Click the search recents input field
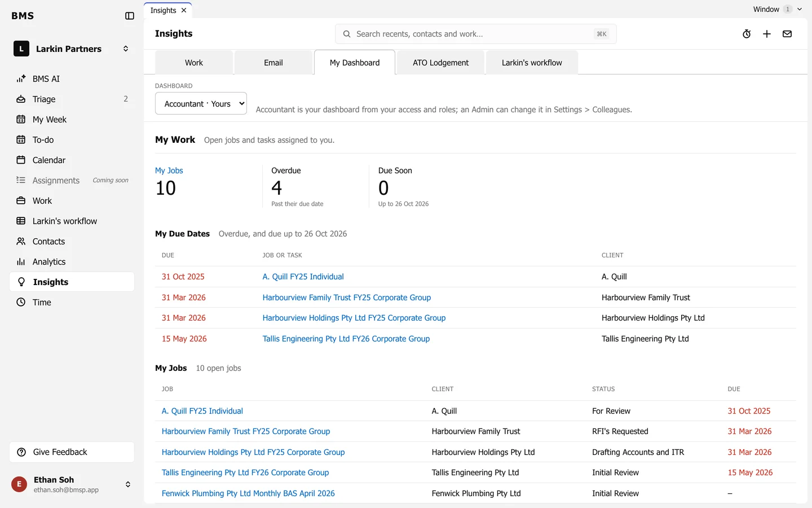Viewport: 812px width, 508px height. (475, 34)
